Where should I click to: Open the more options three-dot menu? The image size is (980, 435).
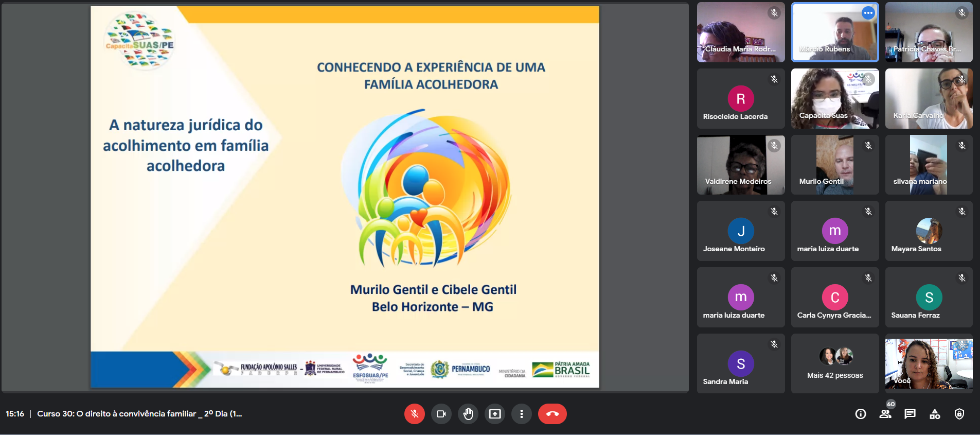tap(521, 414)
